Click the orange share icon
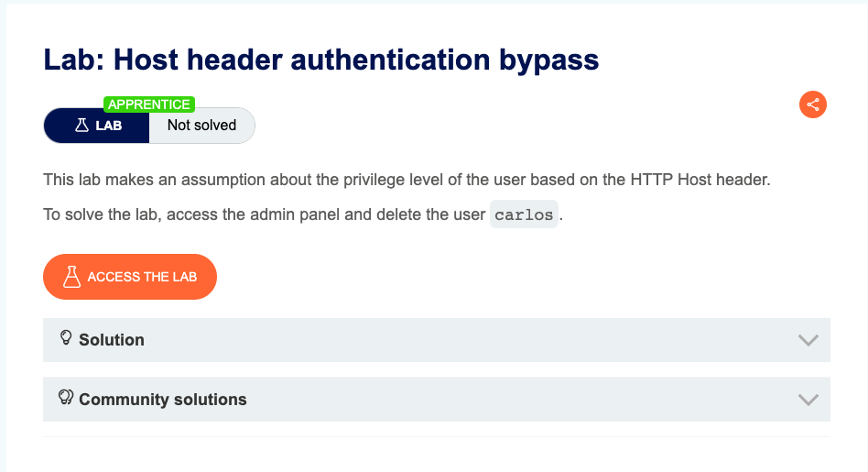868x472 pixels. pyautogui.click(x=812, y=104)
